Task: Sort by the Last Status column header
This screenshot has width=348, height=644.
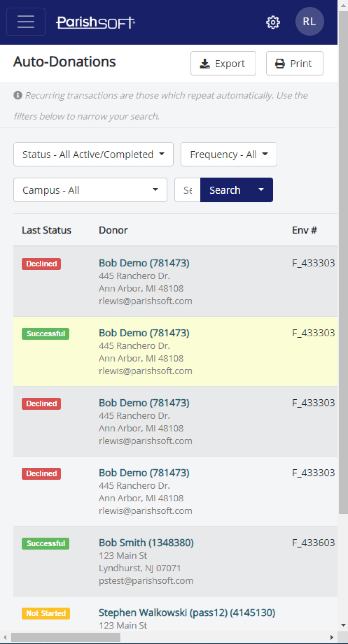Action: 46,230
